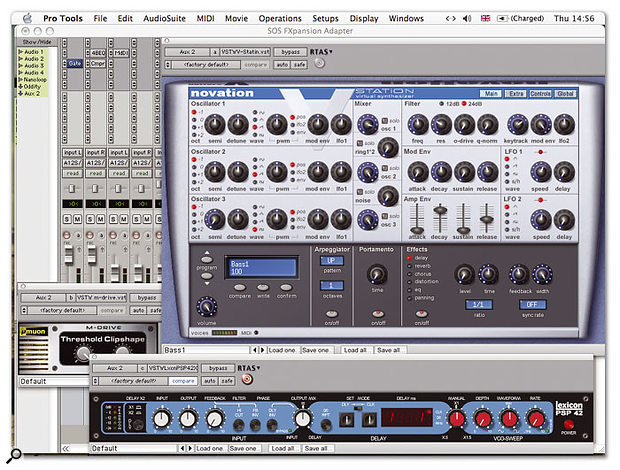Click the UK flag input menu icon

[x=485, y=18]
